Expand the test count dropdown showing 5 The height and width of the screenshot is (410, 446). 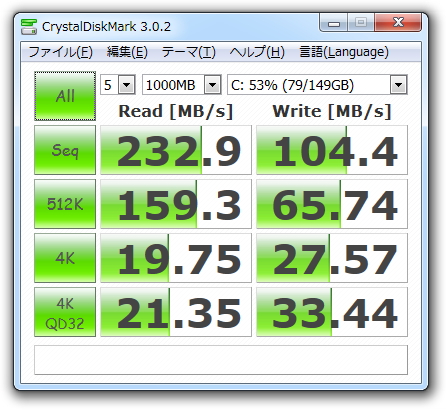pyautogui.click(x=127, y=85)
